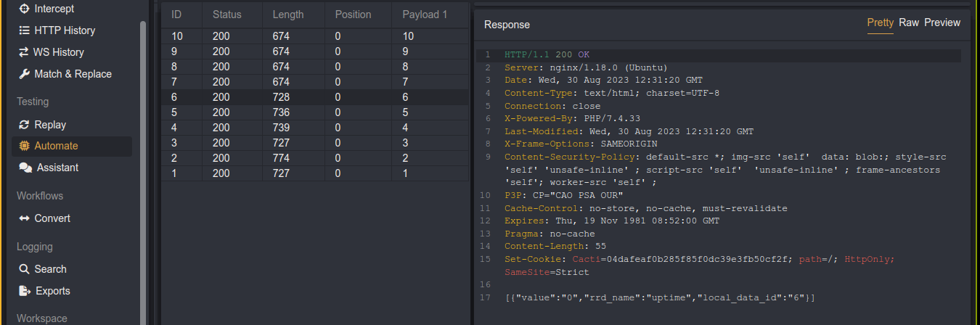The height and width of the screenshot is (325, 980).
Task: Sort results by the Length column
Action: [288, 15]
